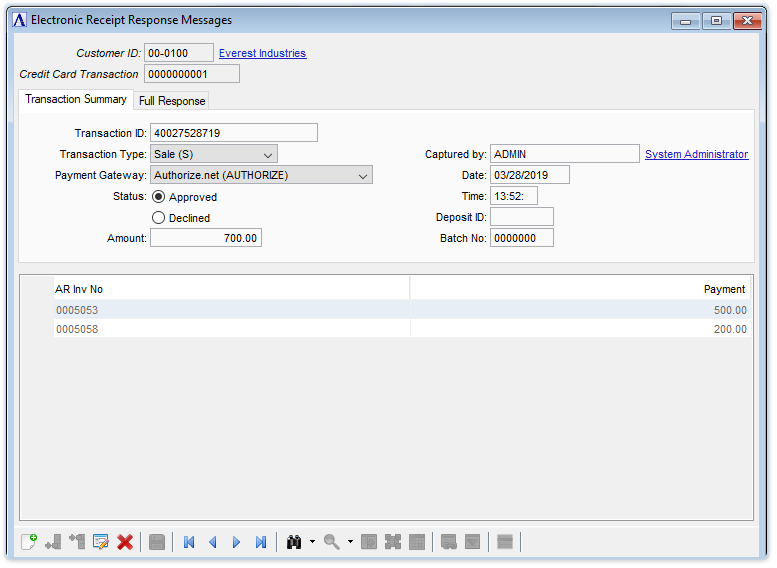
Task: Select the Approved status radio button
Action: 158,197
